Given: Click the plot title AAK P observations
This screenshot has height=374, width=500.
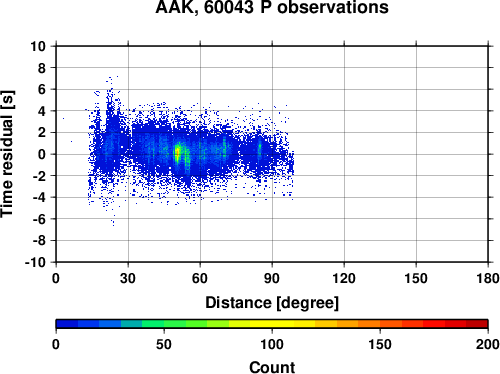Looking at the screenshot, I should tap(272, 7).
